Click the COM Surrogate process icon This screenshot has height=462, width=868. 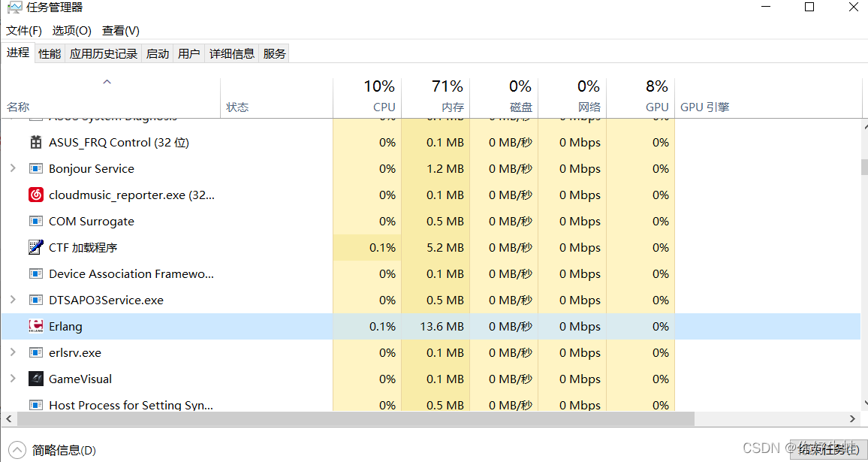36,221
